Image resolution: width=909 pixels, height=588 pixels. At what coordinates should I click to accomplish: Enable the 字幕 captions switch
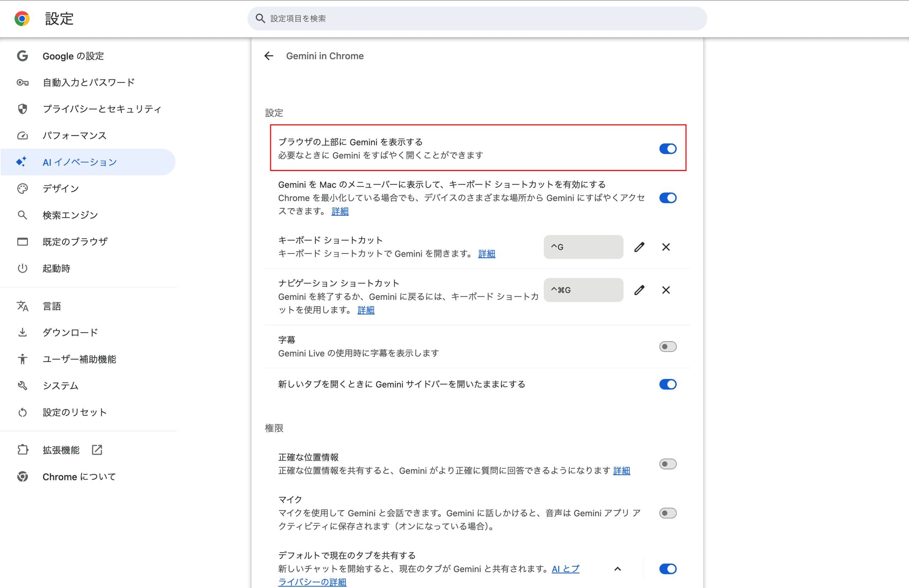[x=668, y=346]
